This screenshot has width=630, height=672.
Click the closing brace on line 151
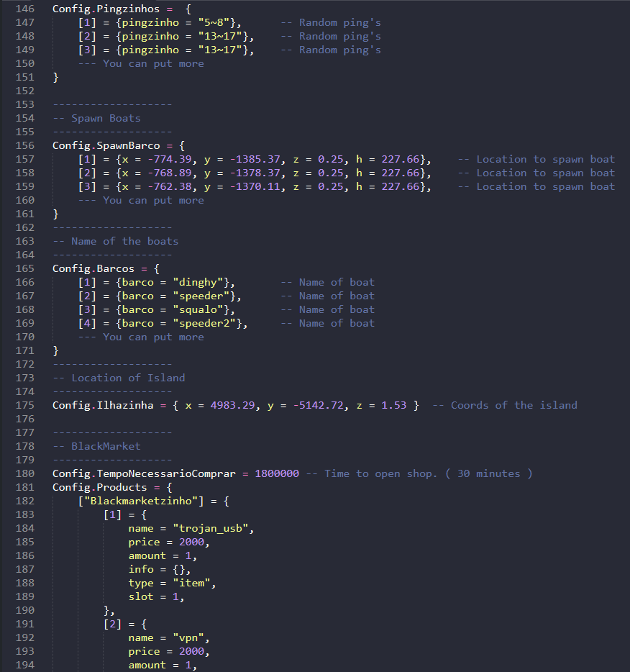(x=55, y=78)
